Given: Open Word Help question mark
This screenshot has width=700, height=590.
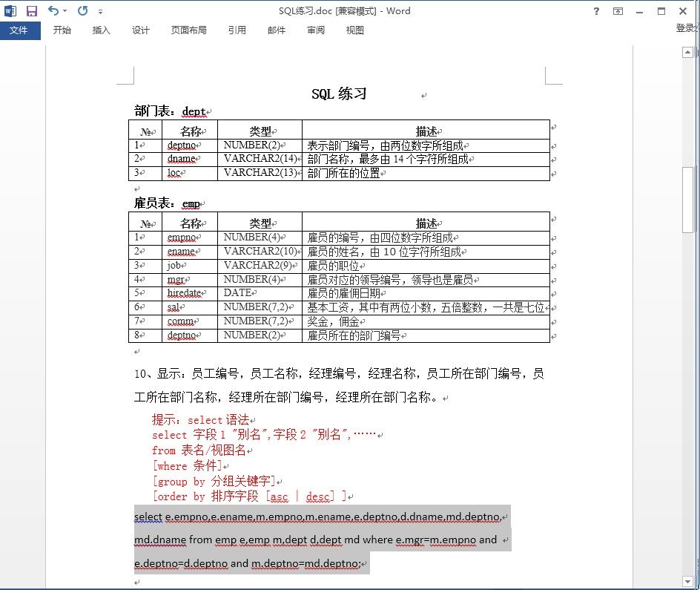Looking at the screenshot, I should [596, 11].
